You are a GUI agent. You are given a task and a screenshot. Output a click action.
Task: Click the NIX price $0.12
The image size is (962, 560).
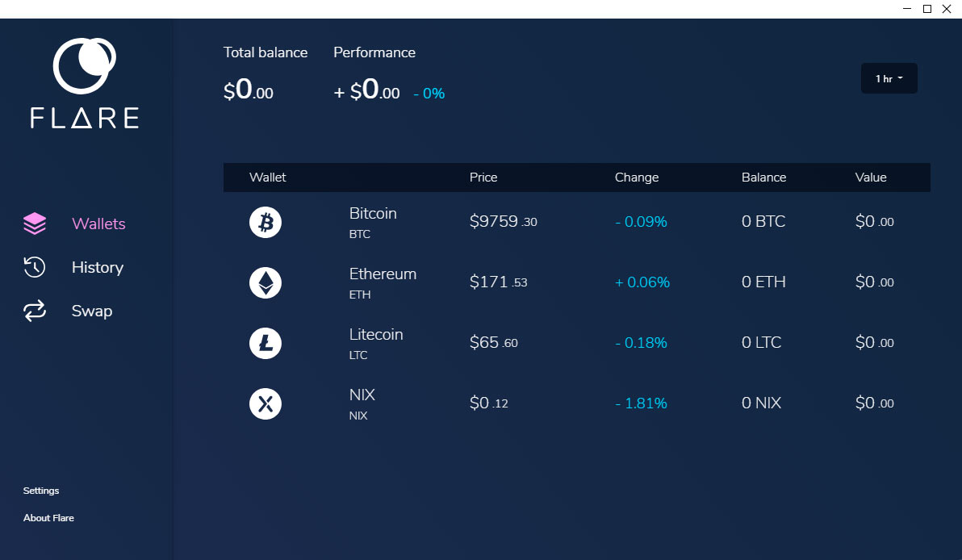click(489, 403)
